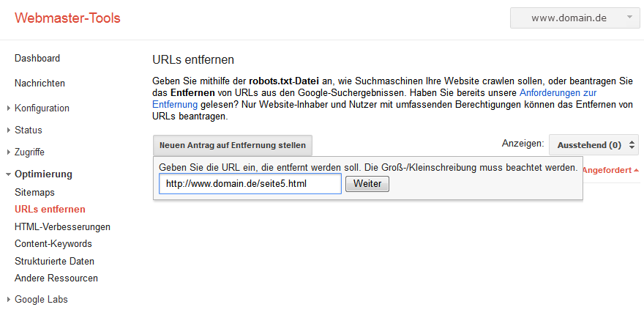Expand the Konfiguration menu section
This screenshot has height=310, width=644.
42,108
